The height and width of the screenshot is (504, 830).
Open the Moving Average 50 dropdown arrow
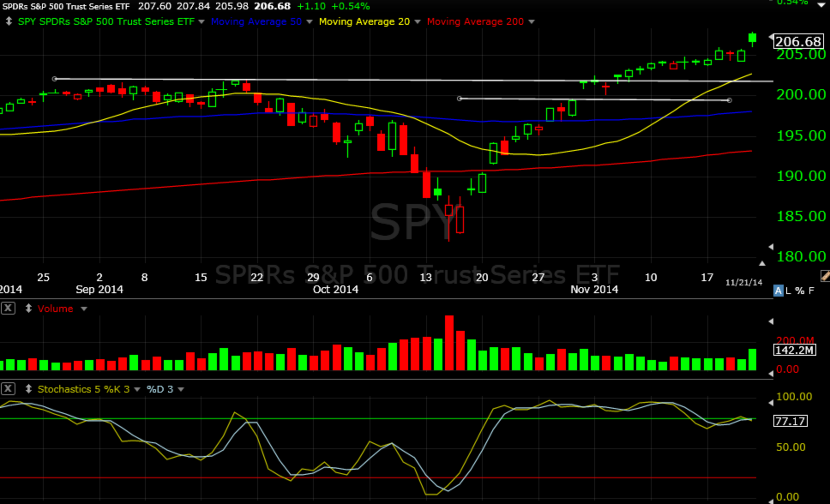tap(309, 22)
